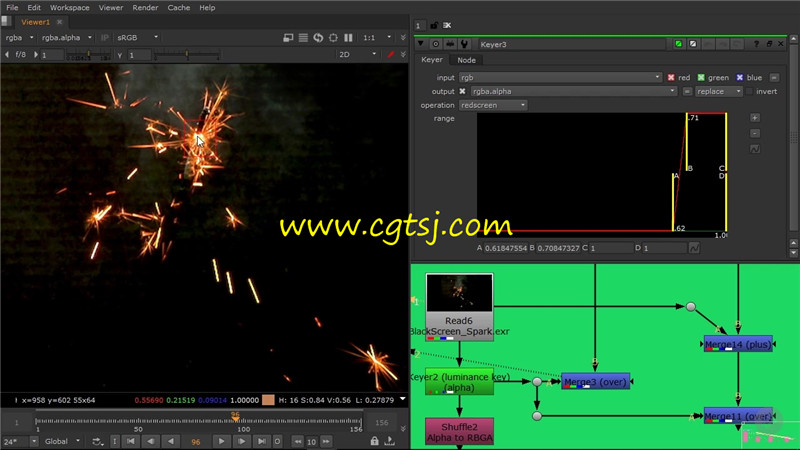
Task: Adjust the gamma slider
Action: [x=187, y=55]
